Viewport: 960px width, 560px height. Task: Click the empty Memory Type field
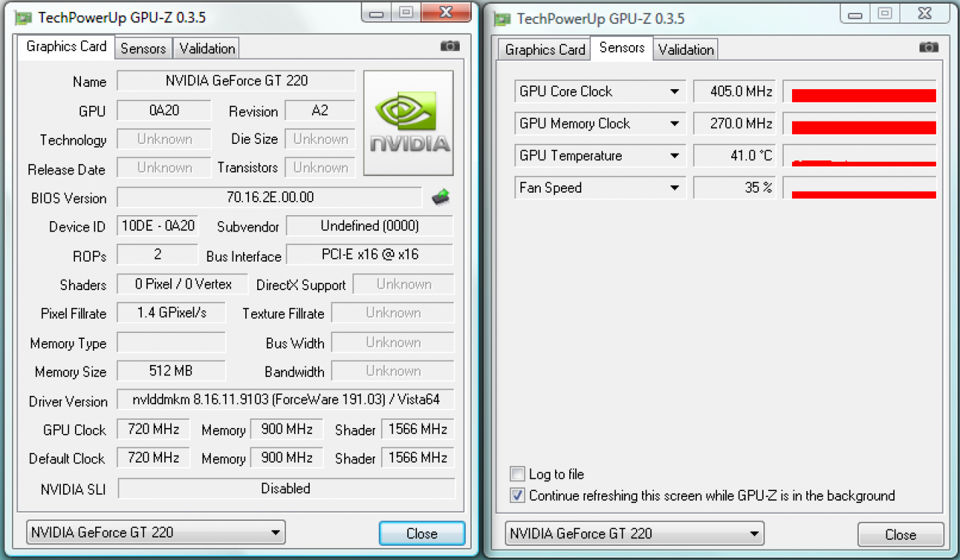tap(172, 342)
